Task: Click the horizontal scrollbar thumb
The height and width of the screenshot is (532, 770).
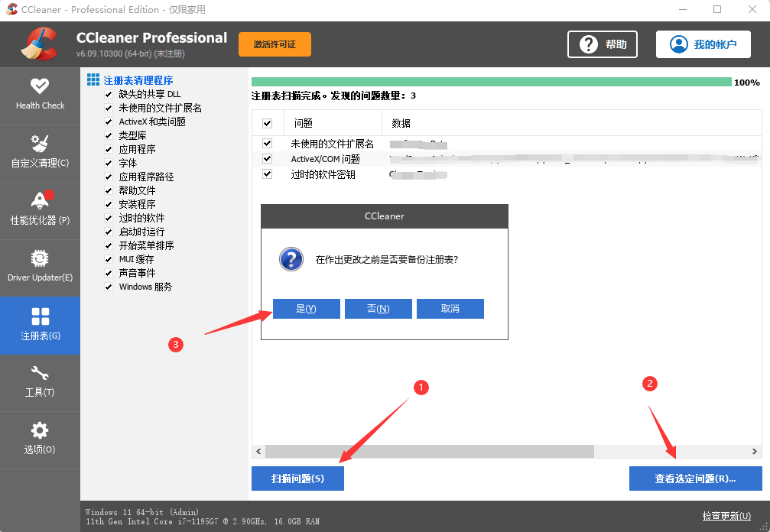Action: pos(429,451)
